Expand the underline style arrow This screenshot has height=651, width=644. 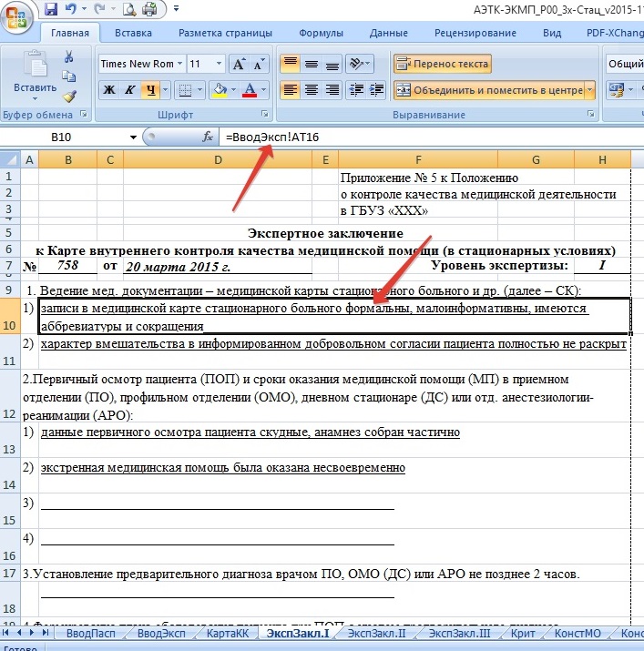tap(166, 89)
